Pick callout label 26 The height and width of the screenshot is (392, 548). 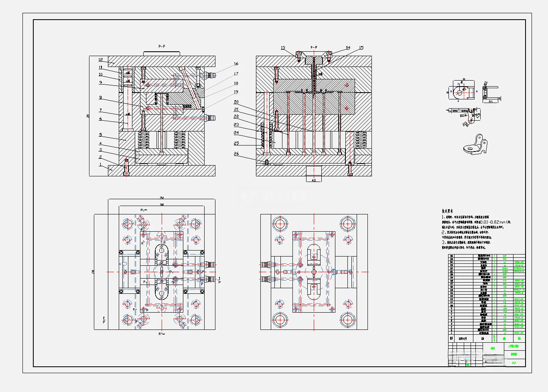(x=236, y=154)
